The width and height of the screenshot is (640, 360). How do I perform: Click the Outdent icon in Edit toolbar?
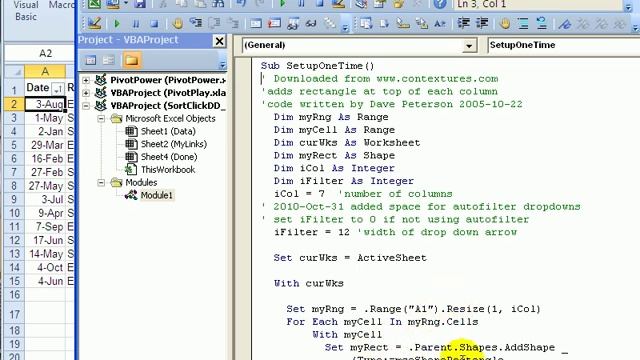point(482,23)
